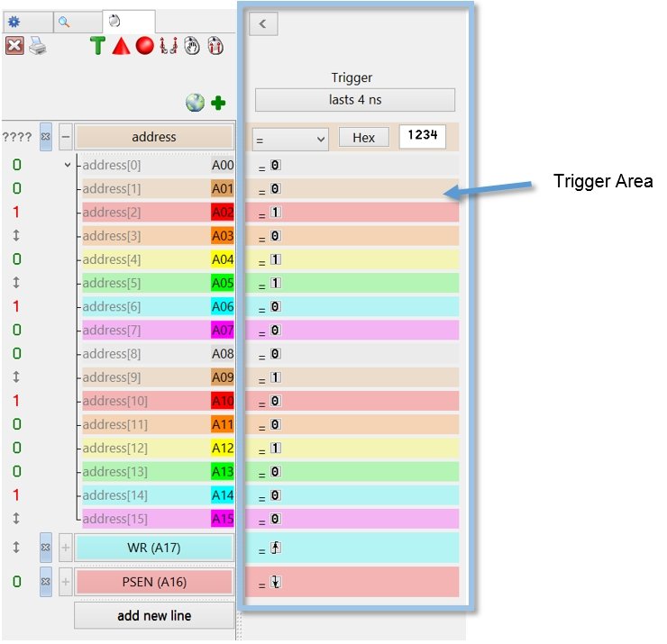The width and height of the screenshot is (667, 644).
Task: Collapse the address group with minus button
Action: click(66, 138)
